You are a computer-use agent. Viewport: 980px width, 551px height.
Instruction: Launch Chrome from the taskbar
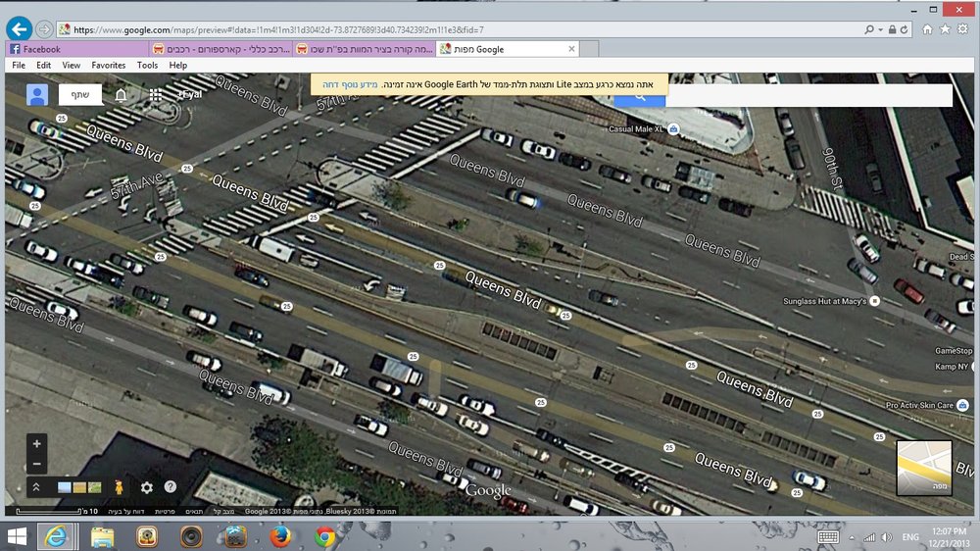(x=324, y=536)
